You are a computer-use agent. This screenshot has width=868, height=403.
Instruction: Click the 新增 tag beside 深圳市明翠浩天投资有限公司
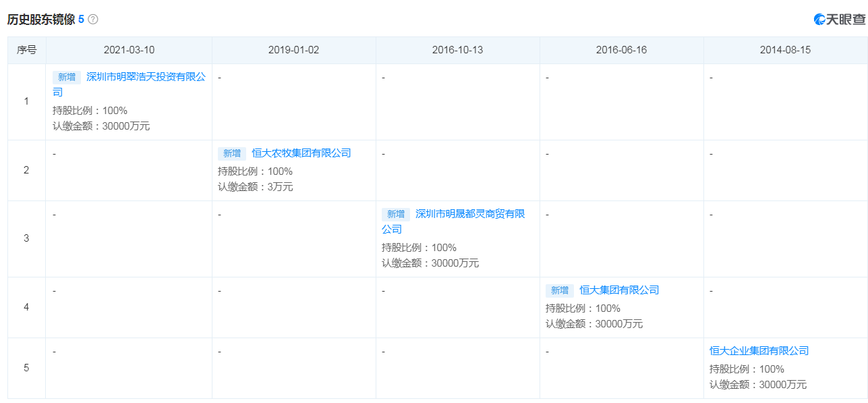tap(67, 77)
